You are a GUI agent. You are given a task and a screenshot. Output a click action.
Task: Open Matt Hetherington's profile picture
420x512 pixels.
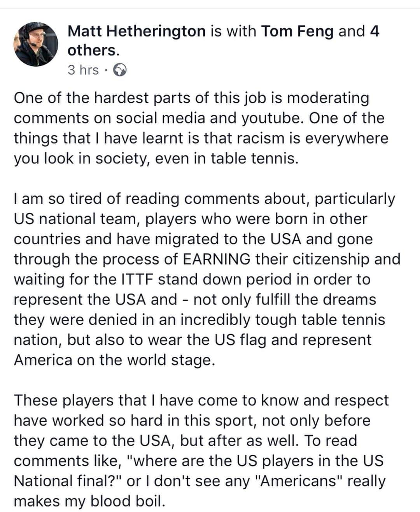(x=36, y=44)
